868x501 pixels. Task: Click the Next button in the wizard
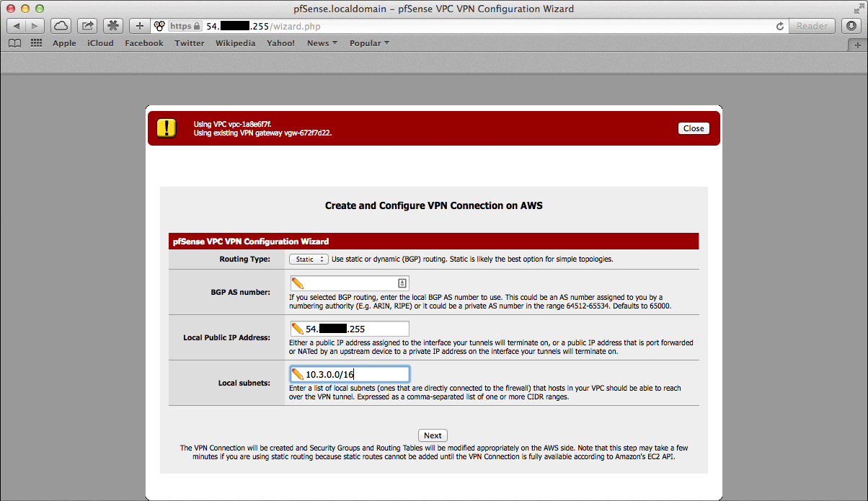(433, 435)
